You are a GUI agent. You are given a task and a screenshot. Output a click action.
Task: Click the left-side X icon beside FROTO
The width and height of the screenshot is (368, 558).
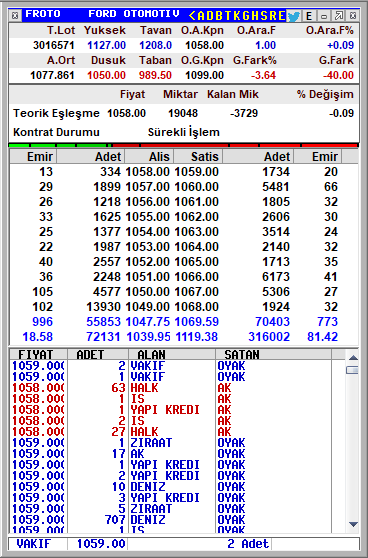(x=15, y=16)
